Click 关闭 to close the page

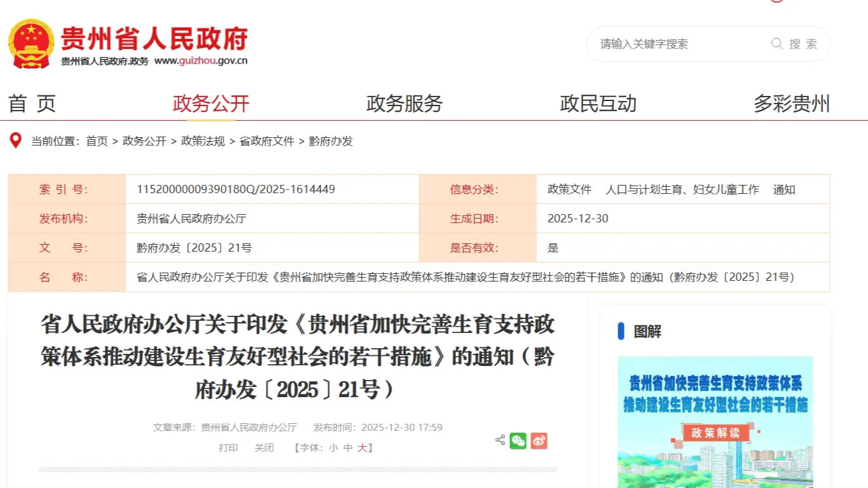click(264, 448)
